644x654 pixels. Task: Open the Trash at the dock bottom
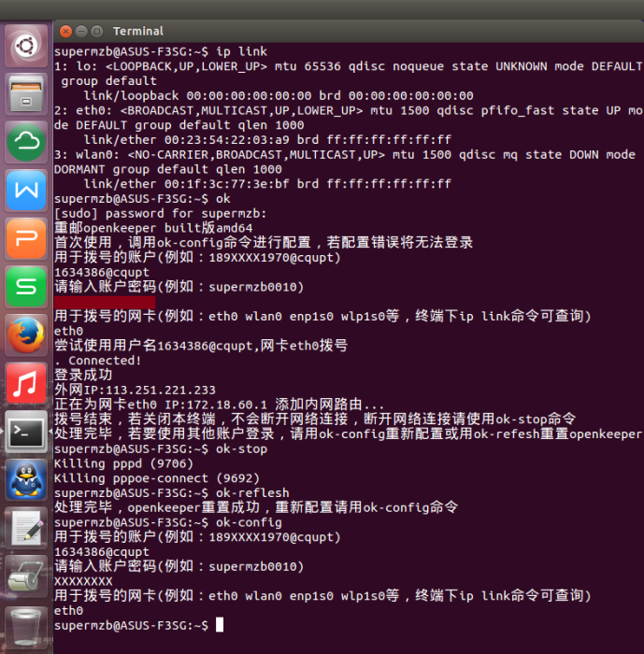pyautogui.click(x=26, y=626)
